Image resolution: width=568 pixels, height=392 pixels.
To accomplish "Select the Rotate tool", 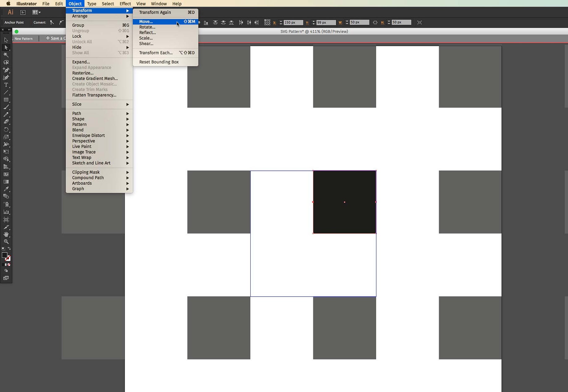I will coord(6,130).
